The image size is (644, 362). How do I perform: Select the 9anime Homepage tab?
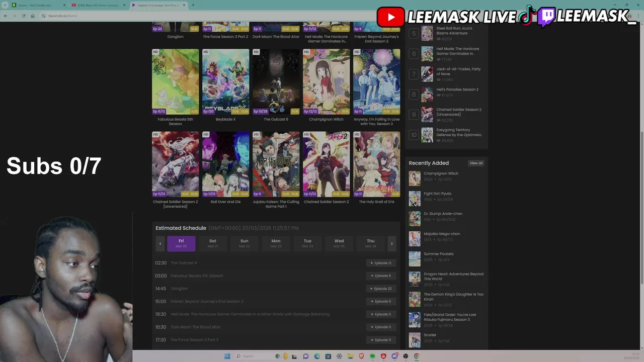coord(158,5)
